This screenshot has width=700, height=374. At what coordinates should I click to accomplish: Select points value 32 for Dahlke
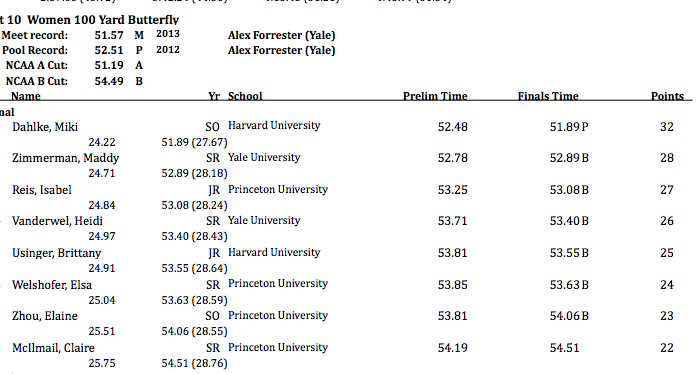tap(667, 127)
